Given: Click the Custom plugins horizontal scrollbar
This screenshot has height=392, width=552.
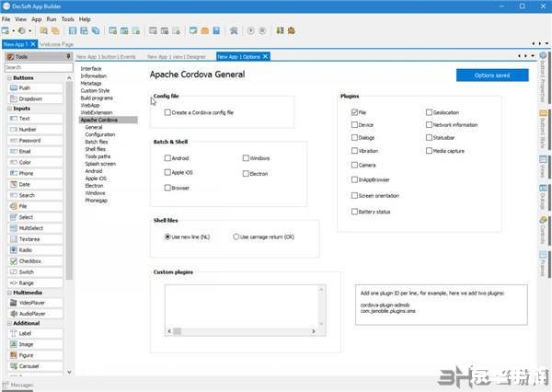Looking at the screenshot, I should [x=241, y=331].
